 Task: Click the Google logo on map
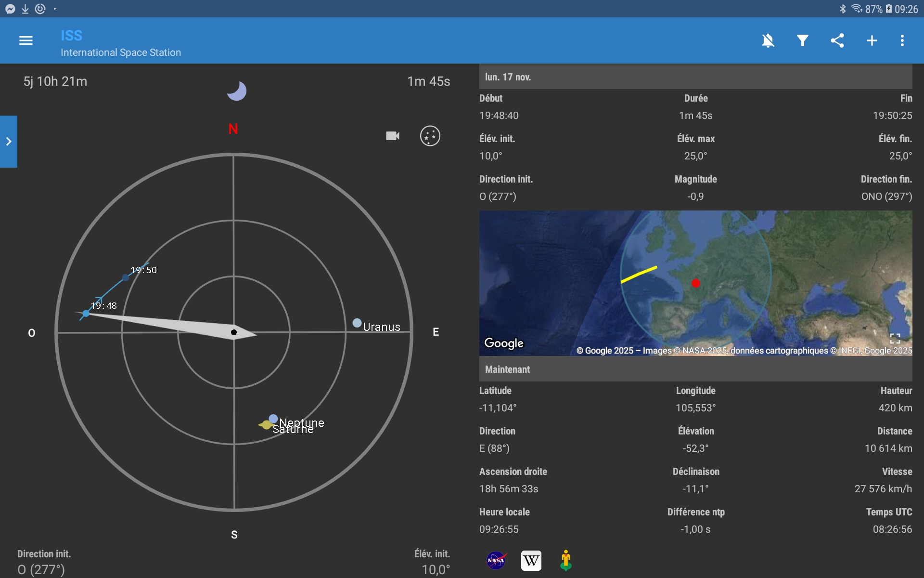[503, 343]
